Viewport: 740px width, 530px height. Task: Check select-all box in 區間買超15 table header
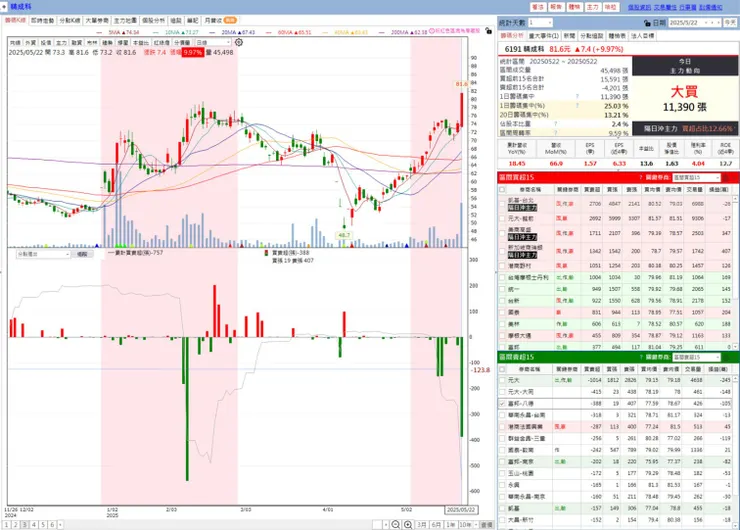[x=502, y=189]
